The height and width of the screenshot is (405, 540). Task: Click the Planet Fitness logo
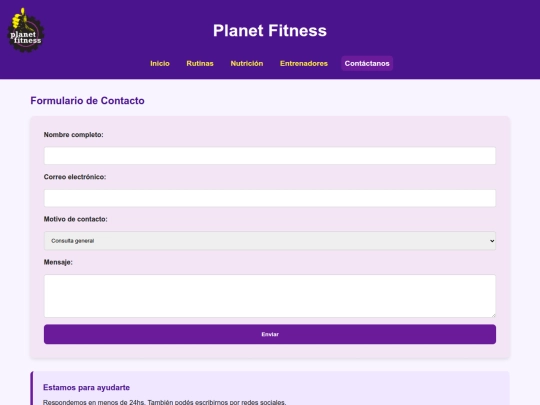[25, 30]
